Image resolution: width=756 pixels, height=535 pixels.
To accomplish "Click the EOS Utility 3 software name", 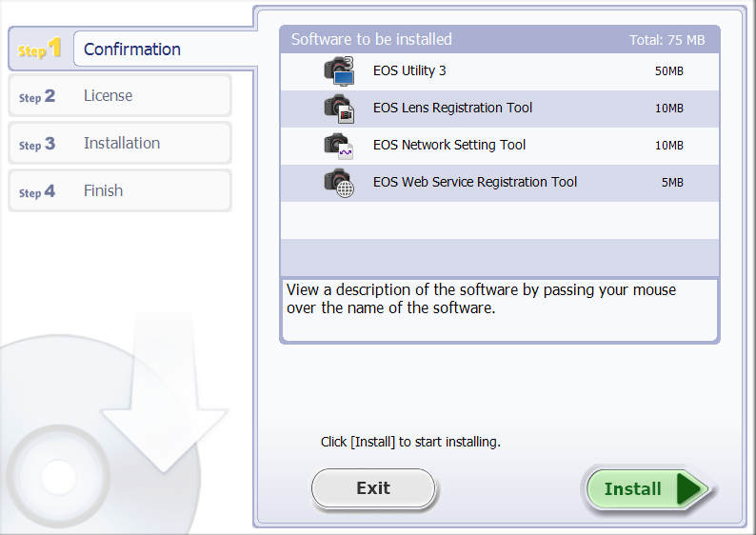I will point(409,71).
